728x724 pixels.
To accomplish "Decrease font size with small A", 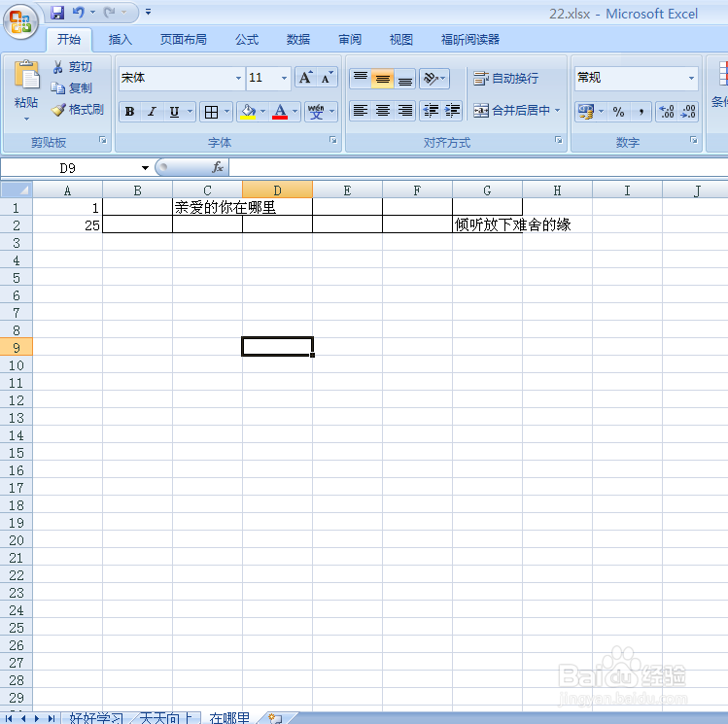I will click(x=327, y=78).
